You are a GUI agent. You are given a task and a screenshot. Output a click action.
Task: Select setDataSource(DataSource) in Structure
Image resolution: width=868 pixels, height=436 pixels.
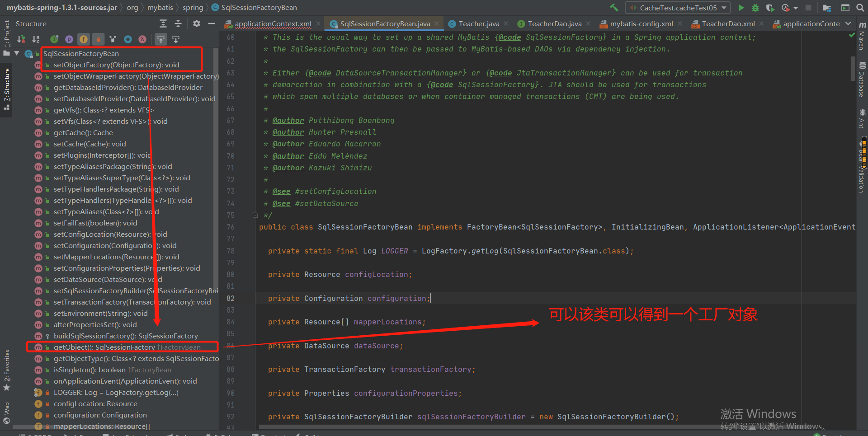coord(108,279)
